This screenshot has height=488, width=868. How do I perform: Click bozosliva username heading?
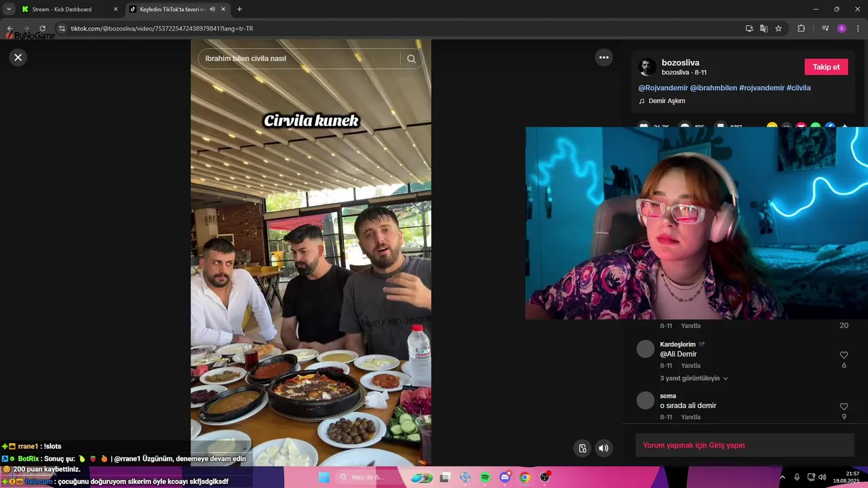pyautogui.click(x=680, y=62)
